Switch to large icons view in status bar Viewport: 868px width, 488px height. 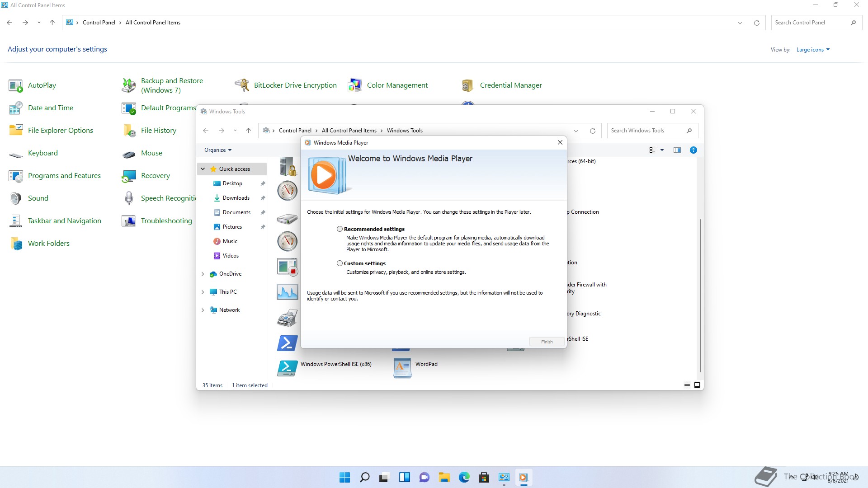(x=697, y=385)
